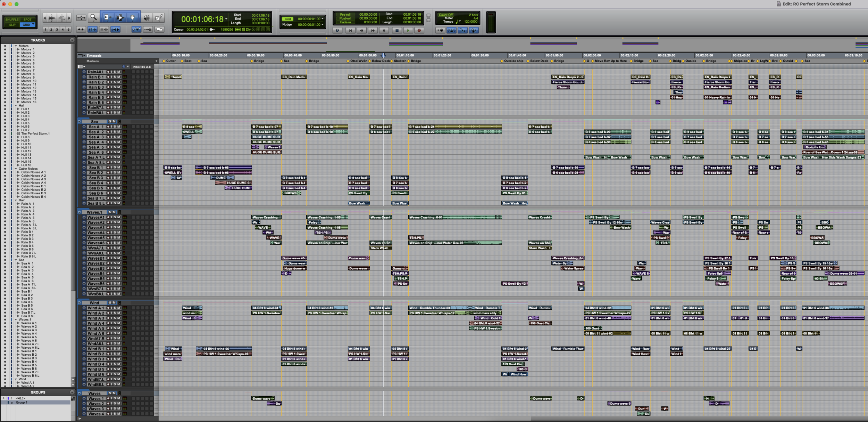Viewport: 868px width, 422px height.
Task: Open the Nudge value dropdown
Action: coord(323,25)
